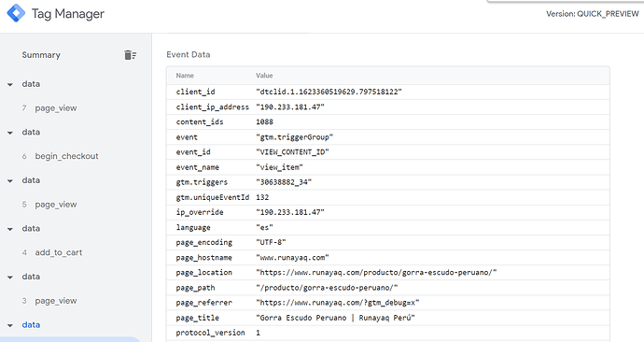
Task: Click the page_title name cell
Action: pos(198,318)
